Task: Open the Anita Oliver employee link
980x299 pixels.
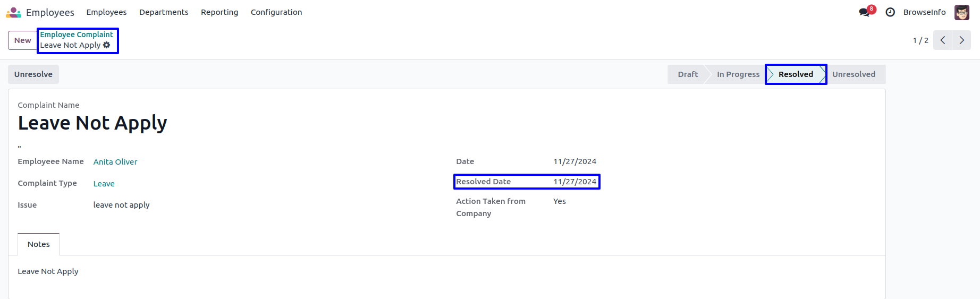Action: point(115,162)
